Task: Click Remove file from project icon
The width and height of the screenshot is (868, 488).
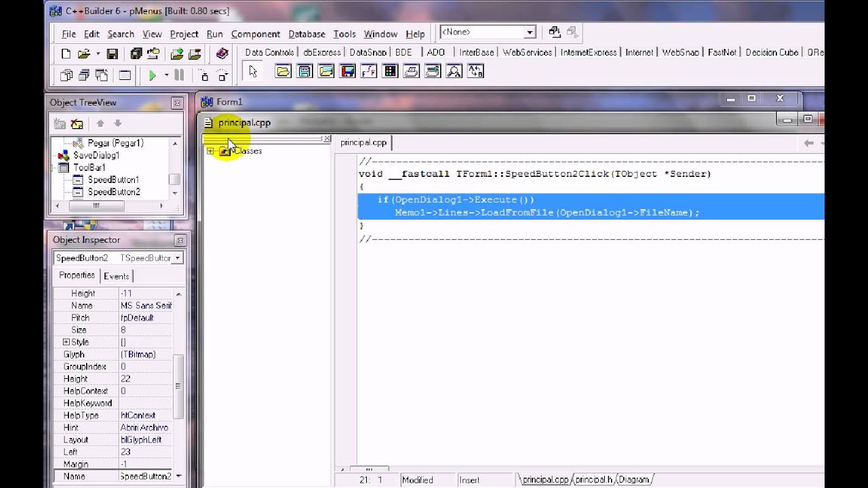Action: click(x=195, y=54)
